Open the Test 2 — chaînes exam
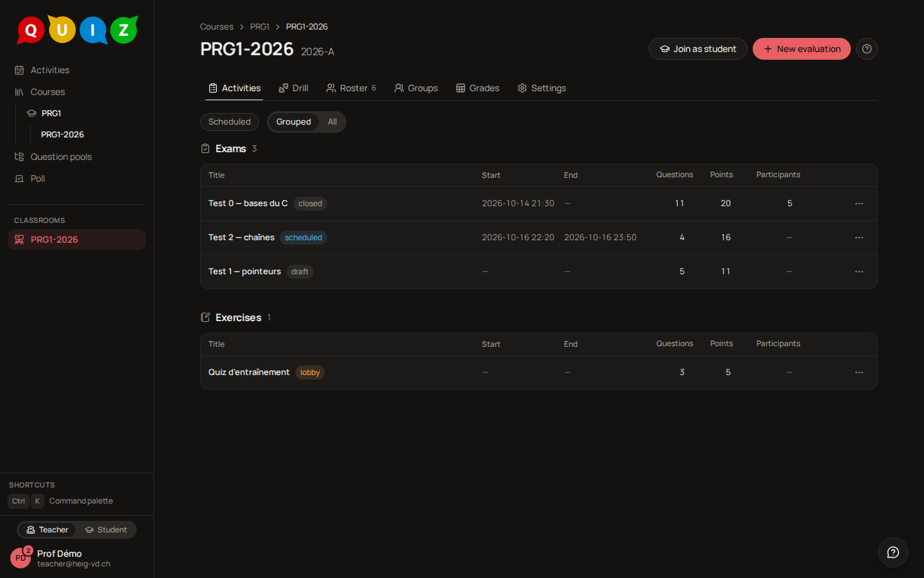This screenshot has width=924, height=578. tap(241, 238)
